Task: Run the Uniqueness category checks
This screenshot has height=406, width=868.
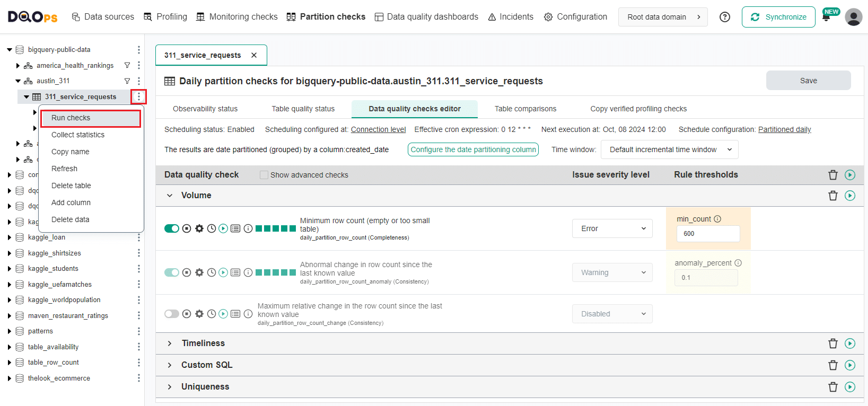Action: (x=850, y=387)
